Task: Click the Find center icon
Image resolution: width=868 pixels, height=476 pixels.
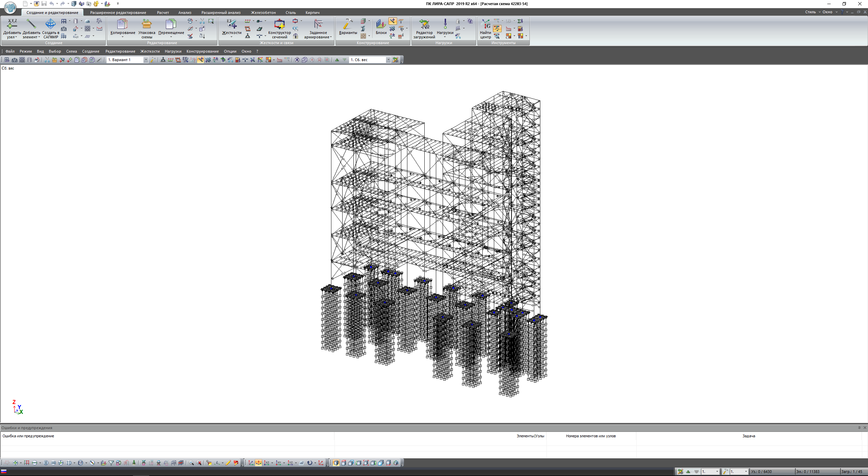Action: pos(485,24)
